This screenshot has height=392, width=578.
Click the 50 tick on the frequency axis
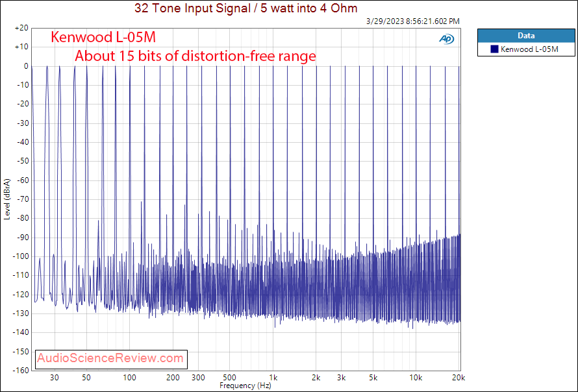click(x=86, y=378)
